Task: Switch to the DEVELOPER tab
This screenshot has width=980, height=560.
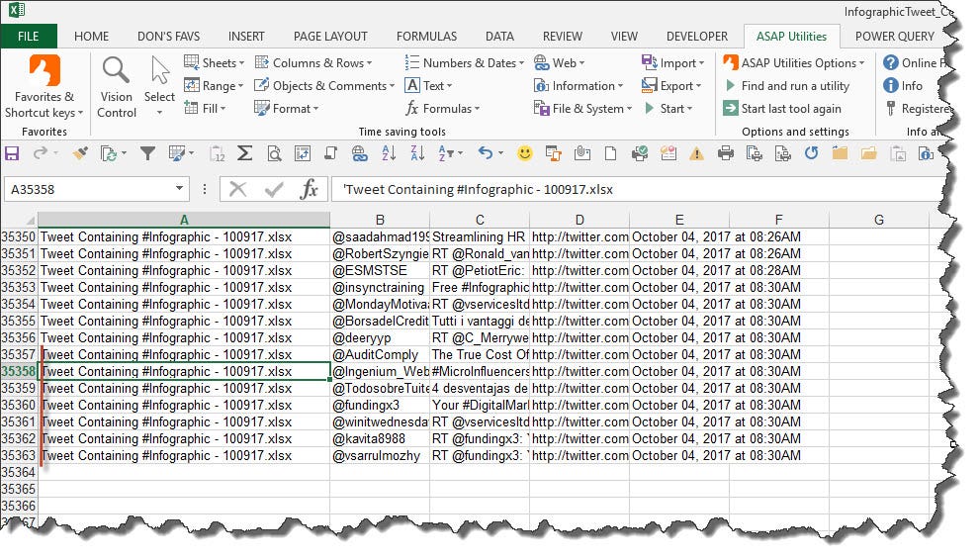Action: pos(697,37)
